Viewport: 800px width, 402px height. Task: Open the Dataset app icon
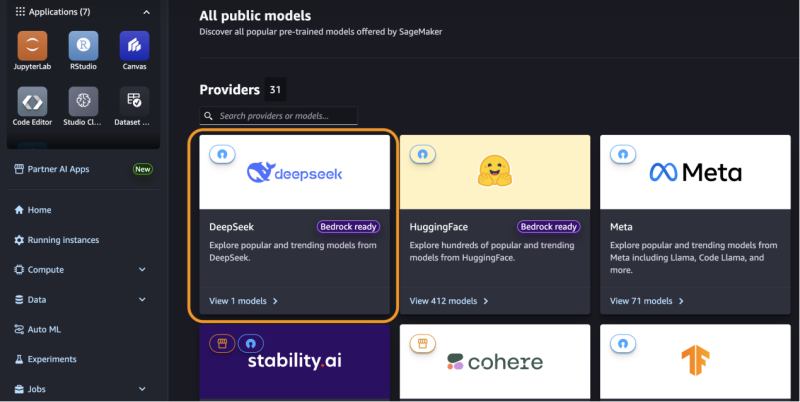133,102
